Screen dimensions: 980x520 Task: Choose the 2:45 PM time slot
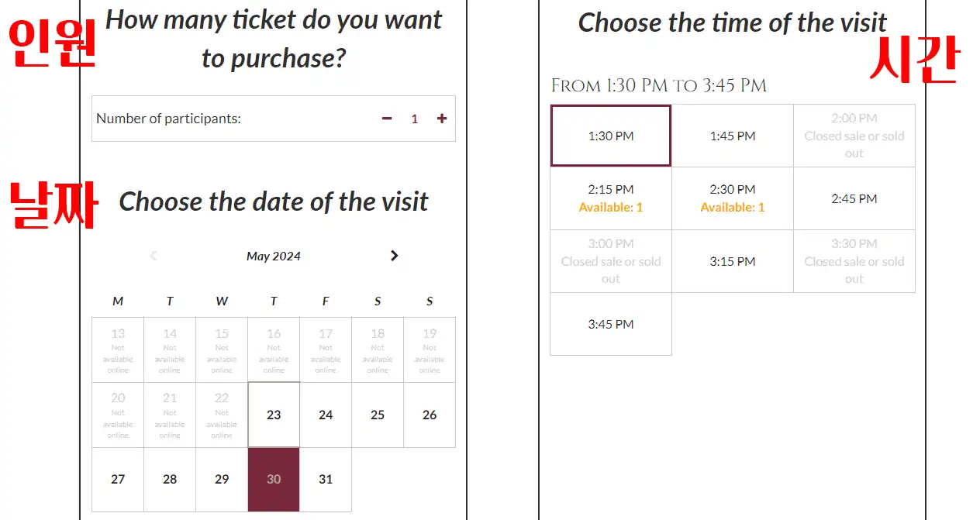coord(854,198)
